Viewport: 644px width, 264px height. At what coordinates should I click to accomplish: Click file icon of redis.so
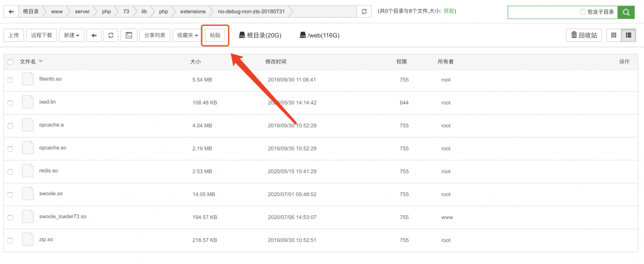click(x=28, y=171)
